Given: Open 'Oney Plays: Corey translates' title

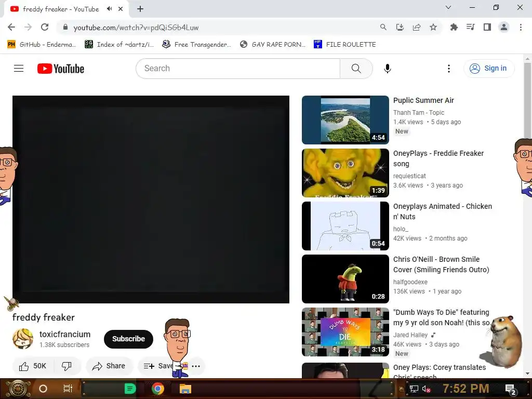Looking at the screenshot, I should point(440,371).
